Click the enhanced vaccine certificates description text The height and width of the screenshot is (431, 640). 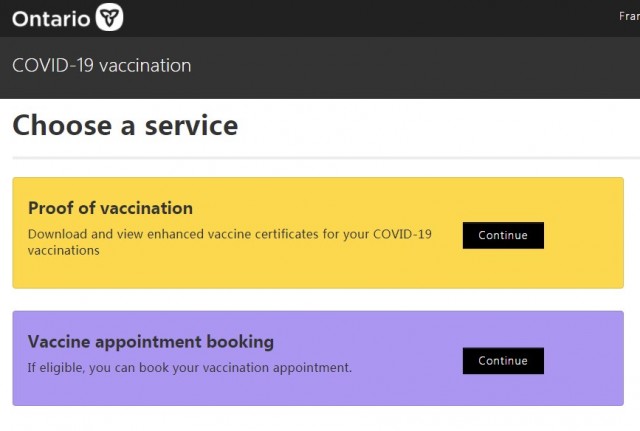click(x=229, y=242)
